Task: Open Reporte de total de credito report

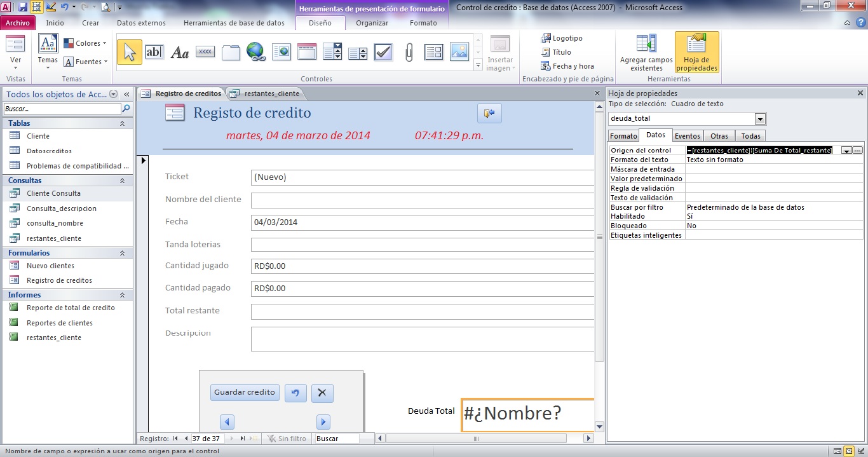Action: click(71, 308)
